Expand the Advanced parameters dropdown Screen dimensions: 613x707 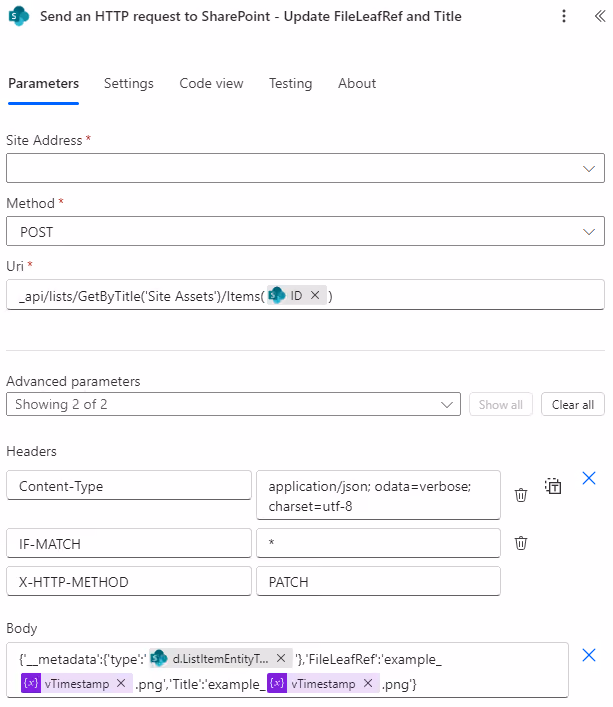click(x=233, y=404)
